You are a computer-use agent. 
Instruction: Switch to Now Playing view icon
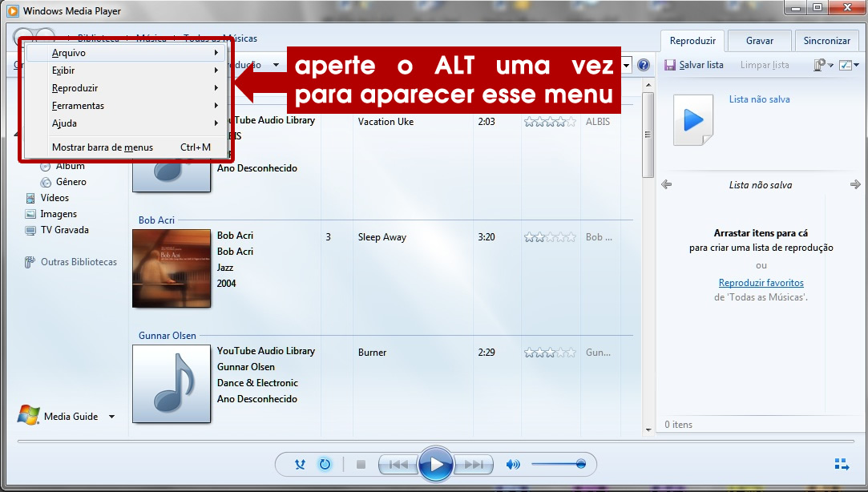[841, 463]
